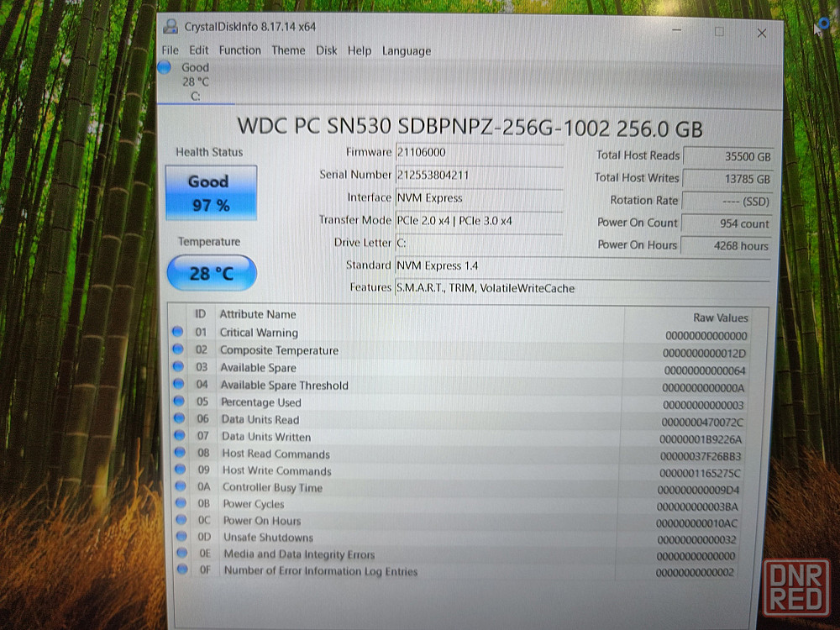Click the Attribute Name column header
Screen dimensions: 840x630
[258, 314]
